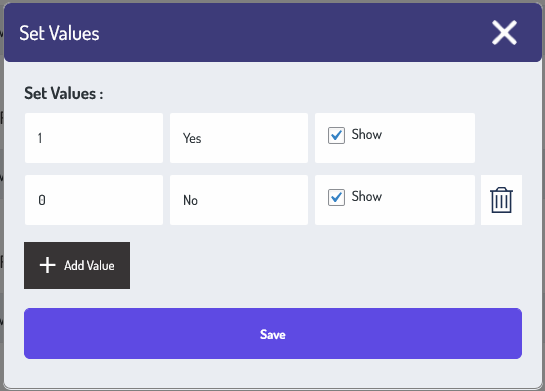545x391 pixels.
Task: Focus the value field containing 1
Action: point(94,138)
